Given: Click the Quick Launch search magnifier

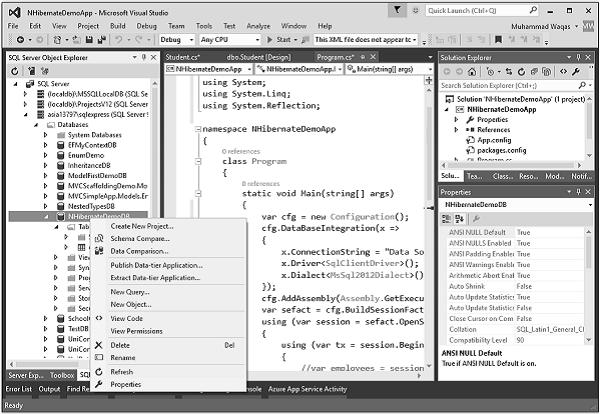Looking at the screenshot, I should 533,10.
